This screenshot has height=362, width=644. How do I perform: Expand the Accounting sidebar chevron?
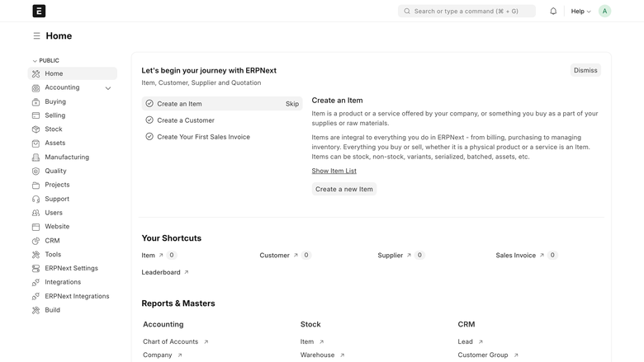click(x=108, y=88)
